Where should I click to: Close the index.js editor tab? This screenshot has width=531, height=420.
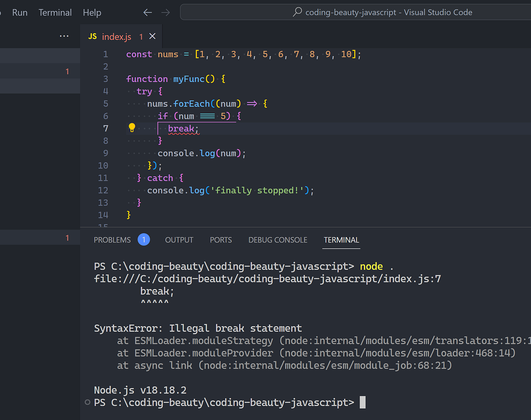coord(152,36)
